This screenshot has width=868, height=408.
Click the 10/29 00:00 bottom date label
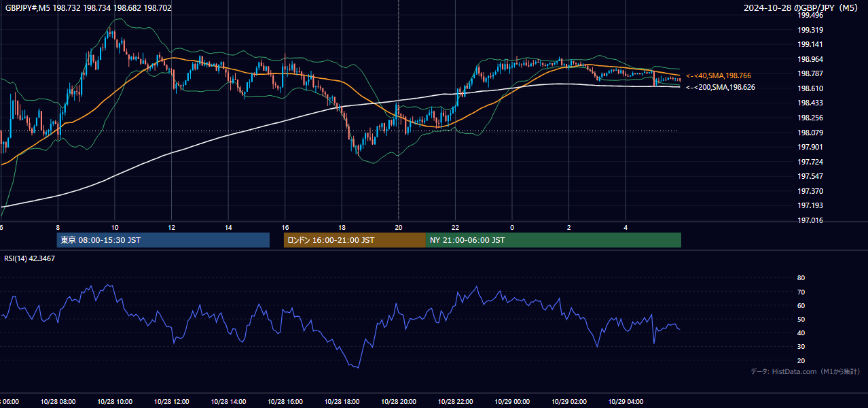point(512,402)
